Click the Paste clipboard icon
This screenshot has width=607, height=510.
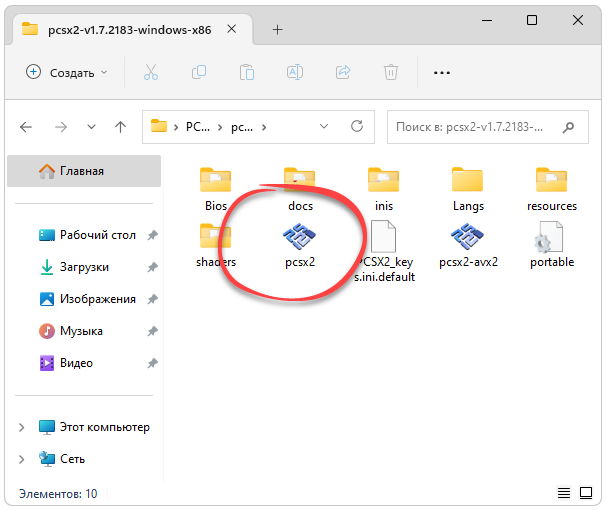(x=247, y=72)
